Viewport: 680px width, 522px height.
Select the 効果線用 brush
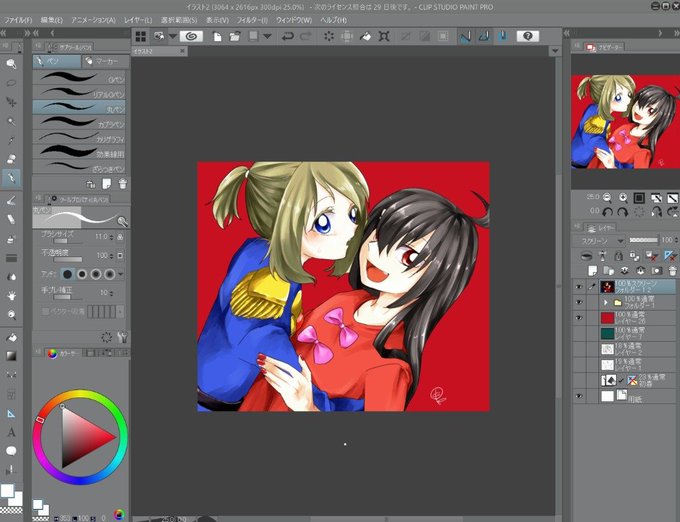(79, 152)
